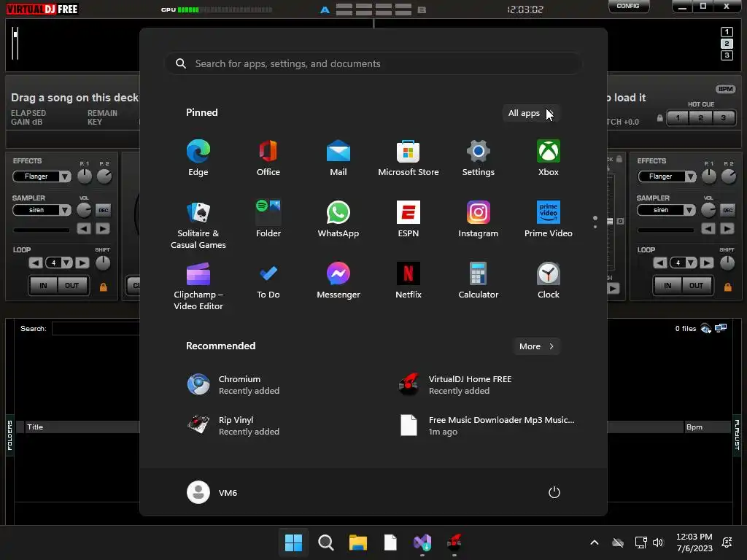747x560 pixels.
Task: Select waveform view 3 in VirtualDJ
Action: tap(727, 55)
